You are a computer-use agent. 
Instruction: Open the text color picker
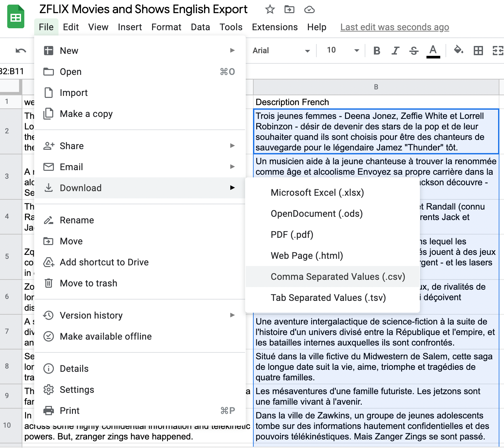433,51
